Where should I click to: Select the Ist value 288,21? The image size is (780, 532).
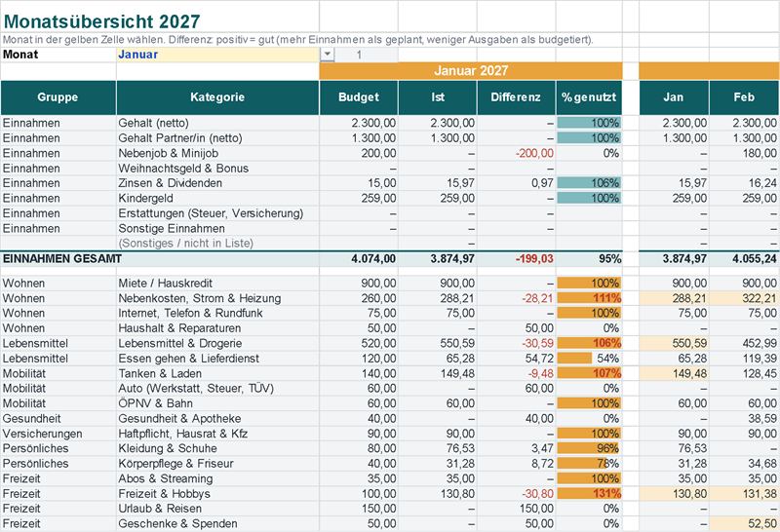point(438,298)
